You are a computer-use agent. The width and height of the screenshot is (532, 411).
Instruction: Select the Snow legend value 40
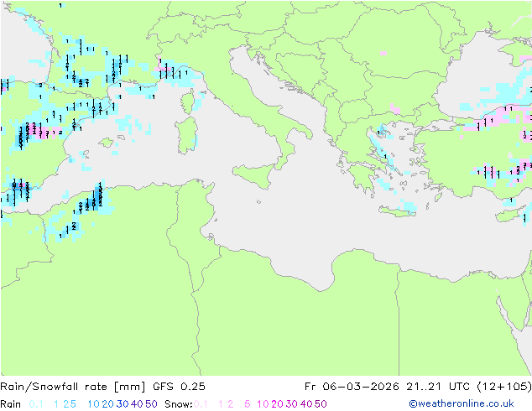[x=306, y=404]
